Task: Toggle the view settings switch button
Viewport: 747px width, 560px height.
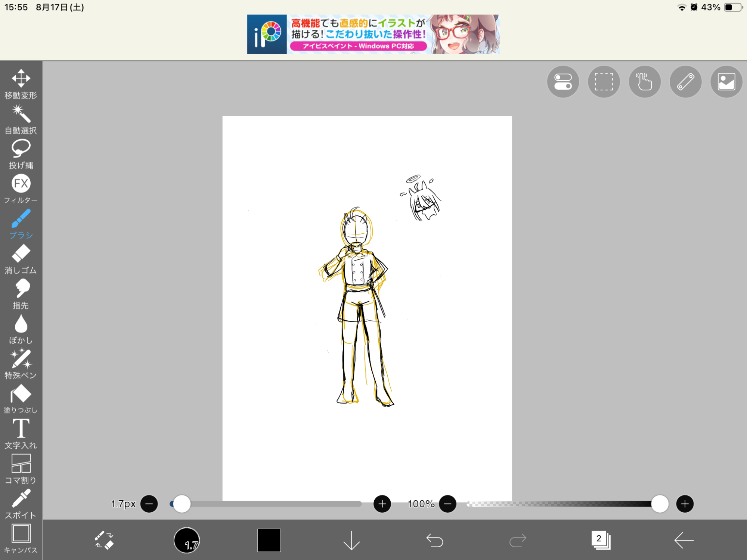Action: (563, 82)
